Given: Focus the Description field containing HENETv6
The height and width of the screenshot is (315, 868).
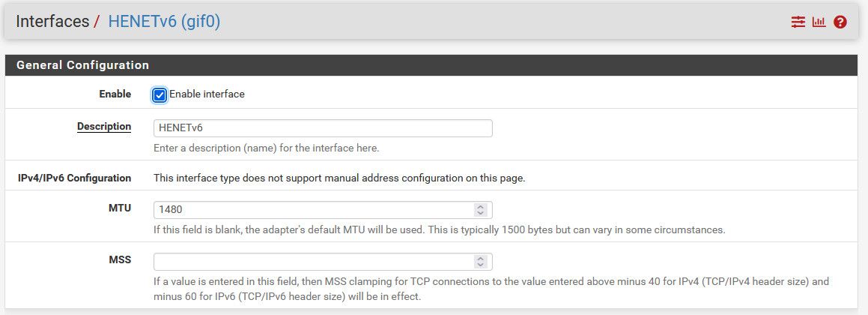Looking at the screenshot, I should pyautogui.click(x=323, y=128).
